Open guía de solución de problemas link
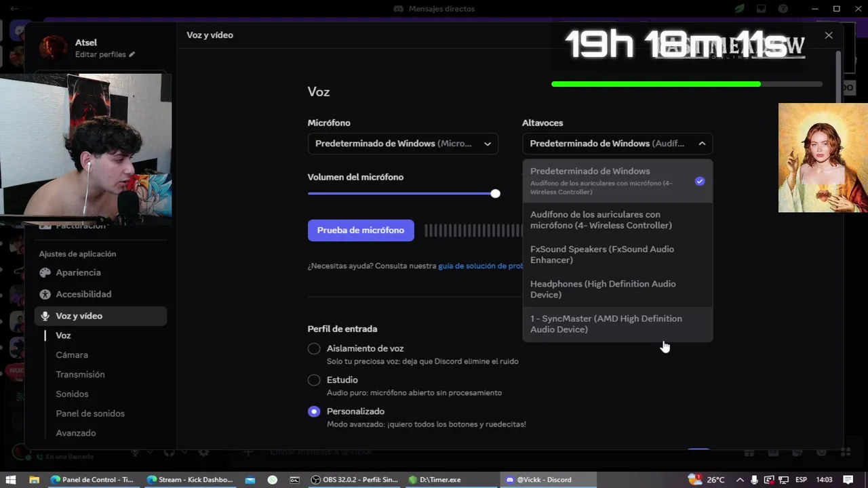 (x=480, y=266)
